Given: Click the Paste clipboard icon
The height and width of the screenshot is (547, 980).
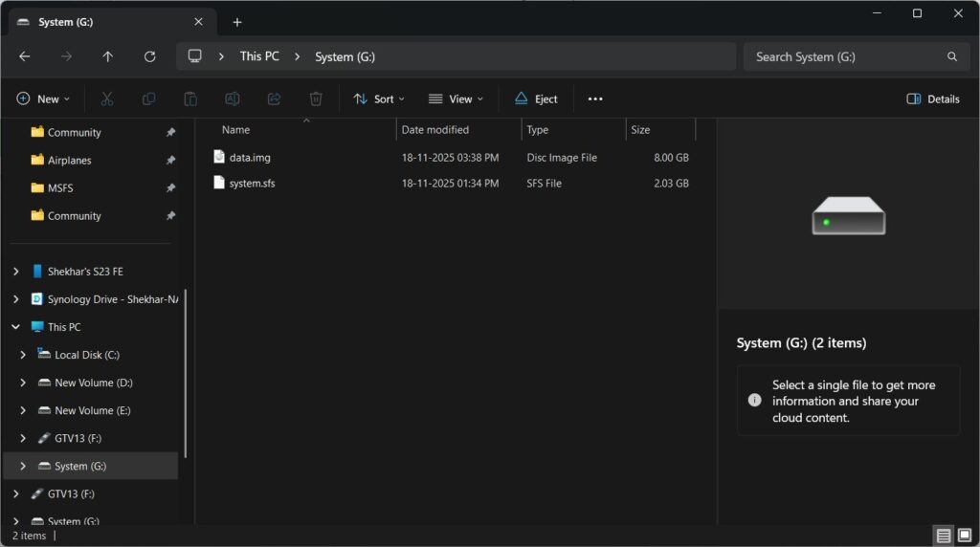Looking at the screenshot, I should (190, 98).
